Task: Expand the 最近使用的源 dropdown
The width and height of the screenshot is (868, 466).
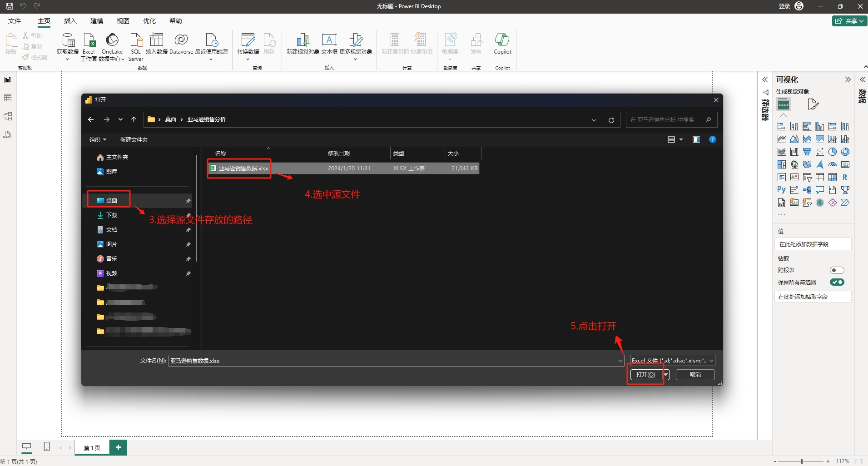Action: pyautogui.click(x=211, y=59)
